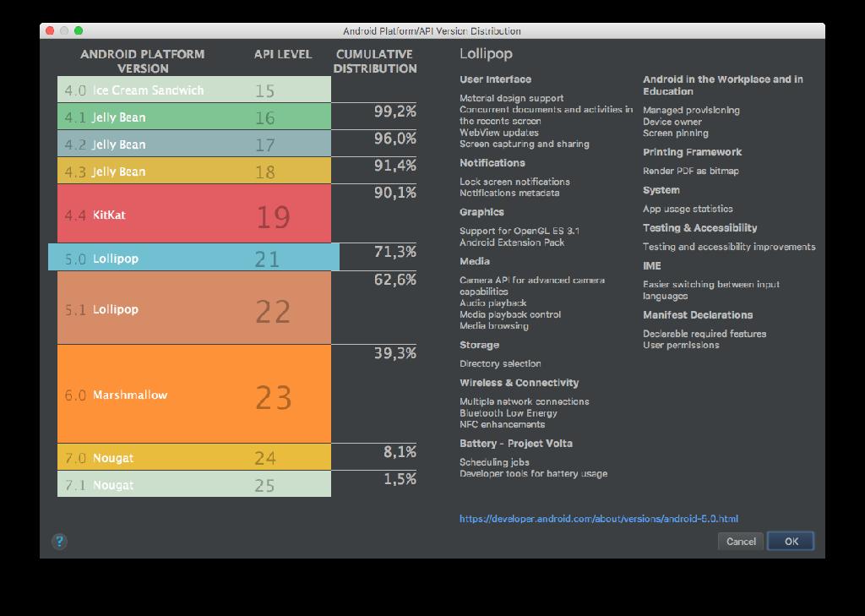
Task: Click the IME heading
Action: 651,266
